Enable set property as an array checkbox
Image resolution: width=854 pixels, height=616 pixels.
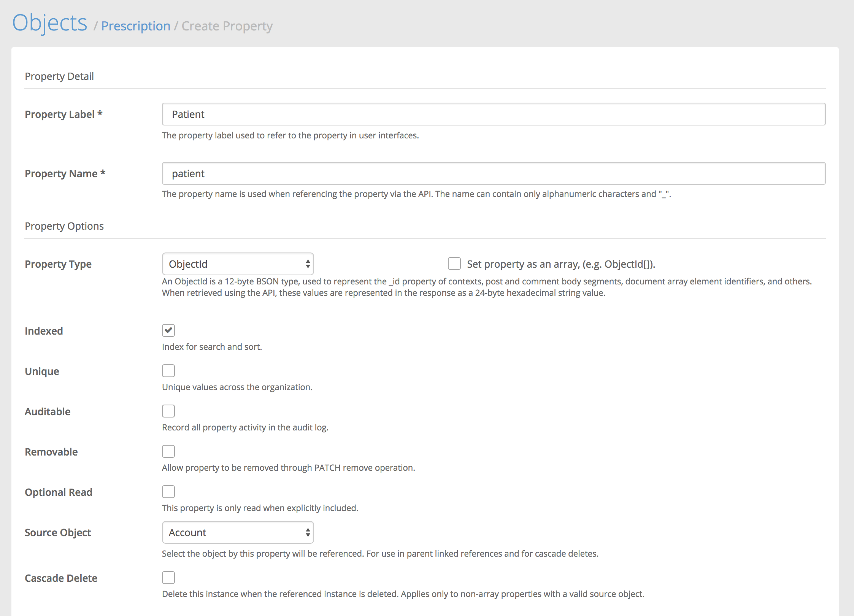point(454,264)
